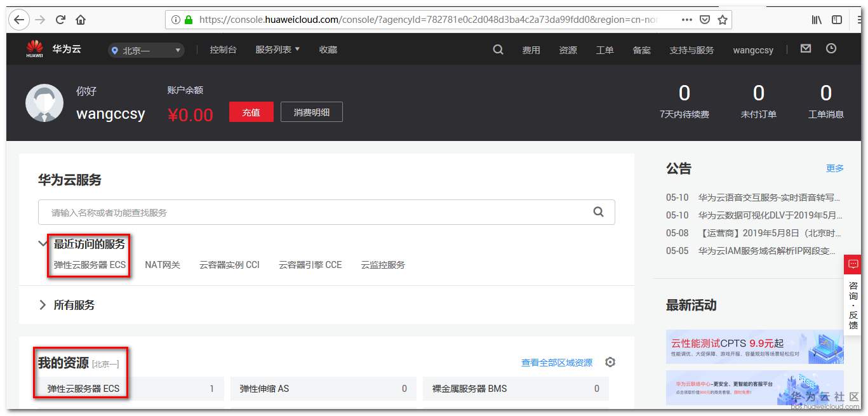Screen dimensions: 868x416
Task: Open recent service 云监控服务
Action: tap(383, 265)
